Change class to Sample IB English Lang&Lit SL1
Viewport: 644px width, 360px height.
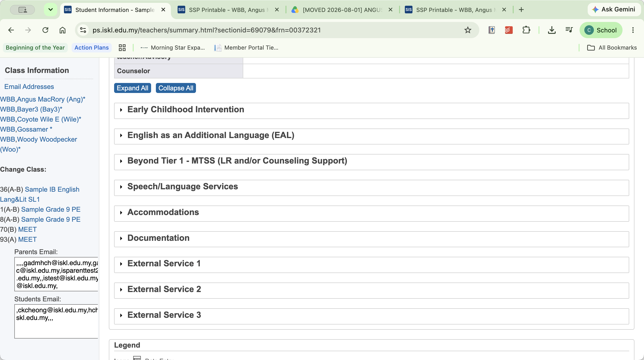[x=39, y=195]
